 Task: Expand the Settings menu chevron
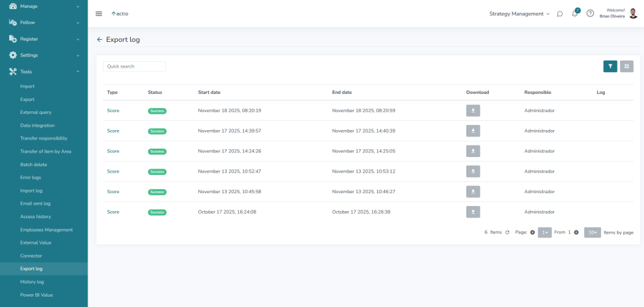[78, 55]
